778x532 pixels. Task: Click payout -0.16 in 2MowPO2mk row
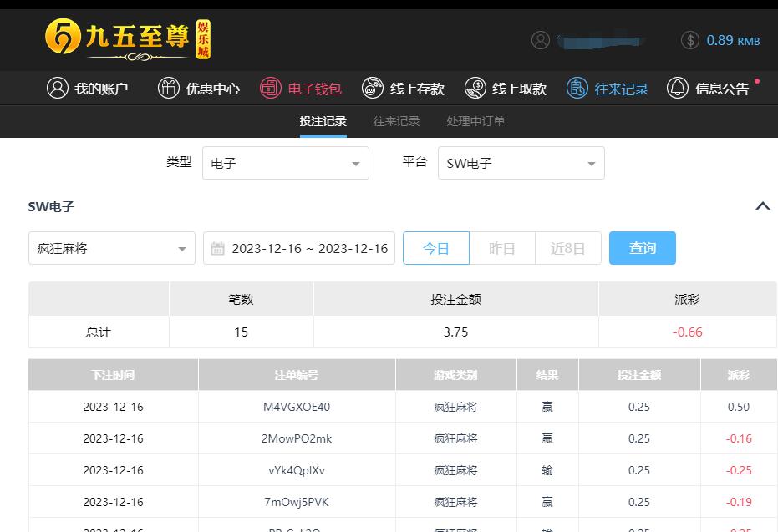[739, 438]
